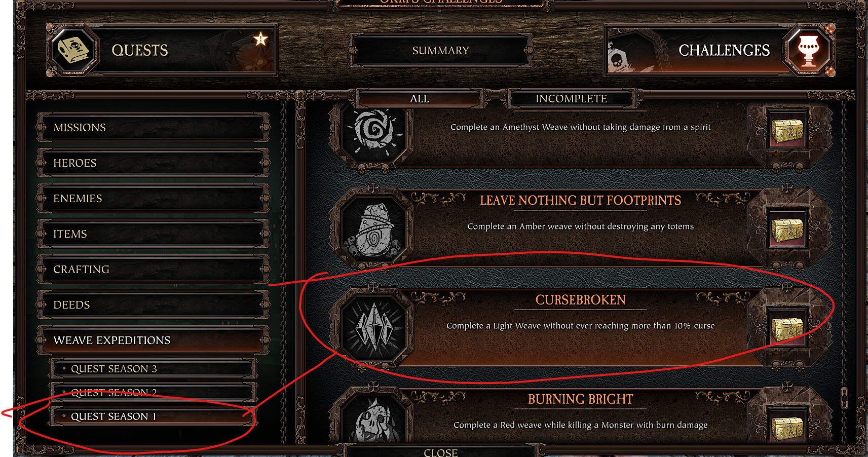Click the Amethyst Weave spiral challenge icon
The width and height of the screenshot is (868, 457).
tap(374, 130)
